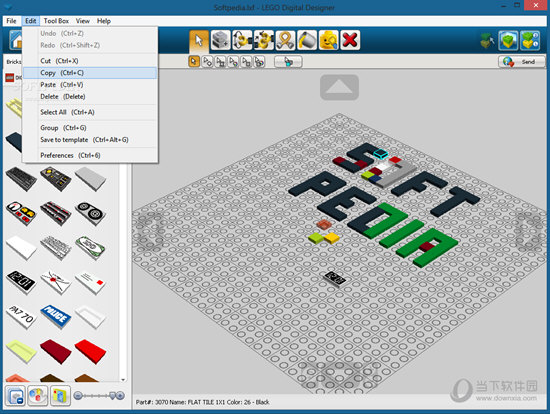Screen dimensions: 550x414
Task: Pick the plain gray flat tile
Action: [90, 179]
